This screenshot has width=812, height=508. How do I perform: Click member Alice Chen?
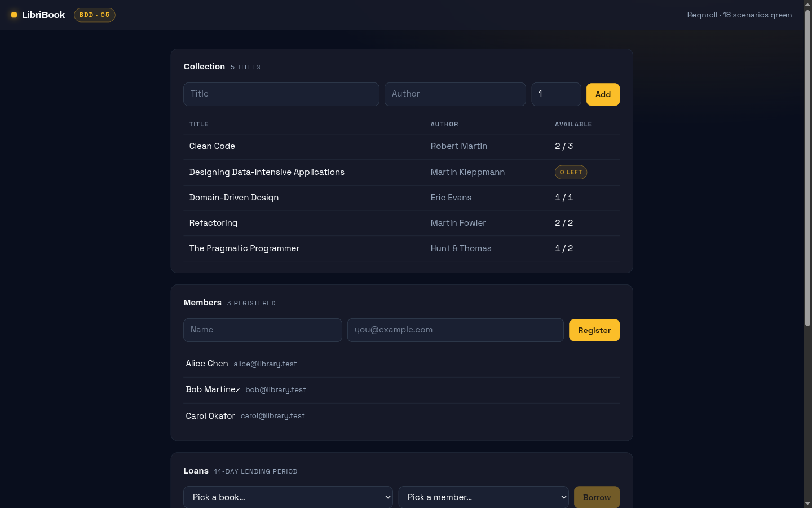(x=207, y=364)
